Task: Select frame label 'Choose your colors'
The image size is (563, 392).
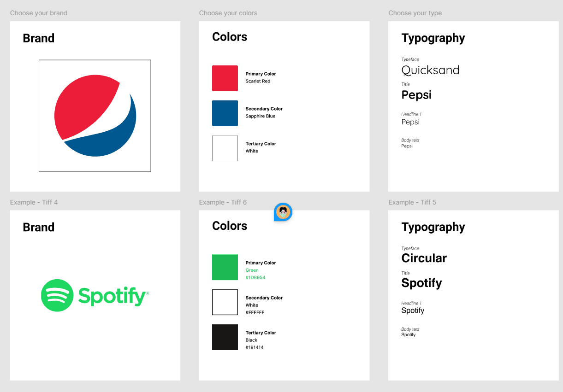Action: pos(228,13)
